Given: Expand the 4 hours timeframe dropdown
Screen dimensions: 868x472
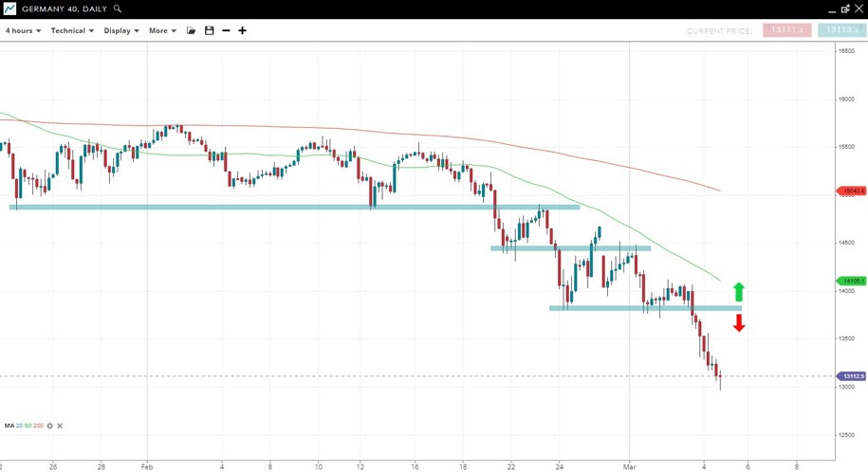Looking at the screenshot, I should (23, 30).
